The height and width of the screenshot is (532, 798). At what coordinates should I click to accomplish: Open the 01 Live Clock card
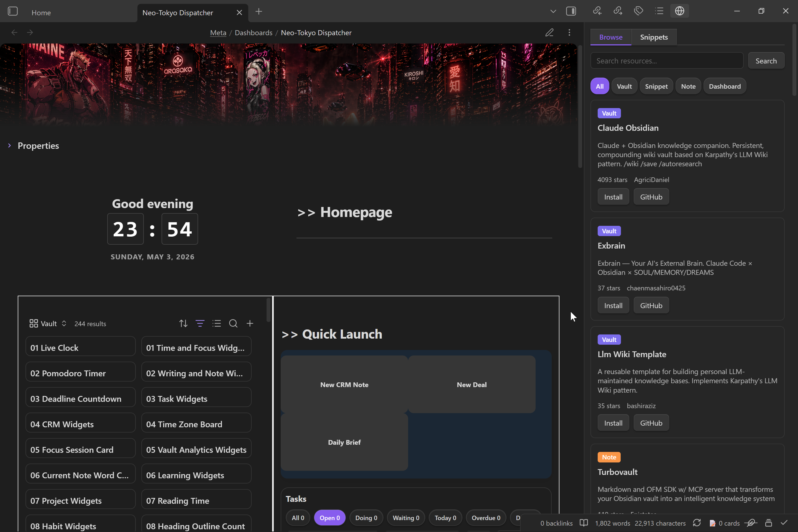tap(80, 346)
